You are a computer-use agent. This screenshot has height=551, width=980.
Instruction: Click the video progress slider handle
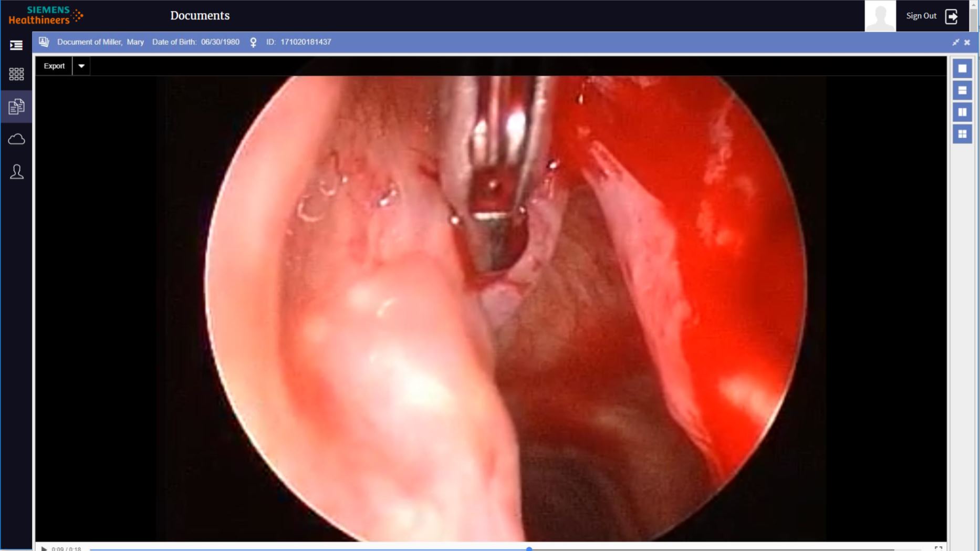(x=529, y=549)
